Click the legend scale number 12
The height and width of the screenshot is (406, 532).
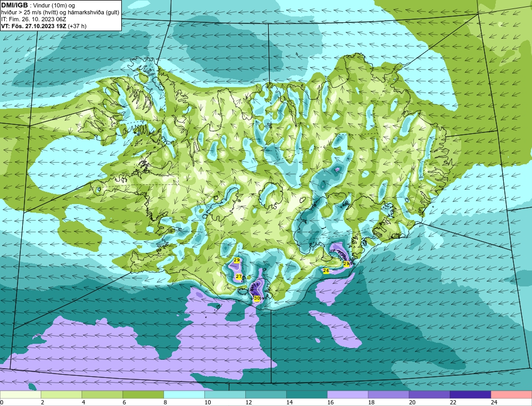pos(248,402)
